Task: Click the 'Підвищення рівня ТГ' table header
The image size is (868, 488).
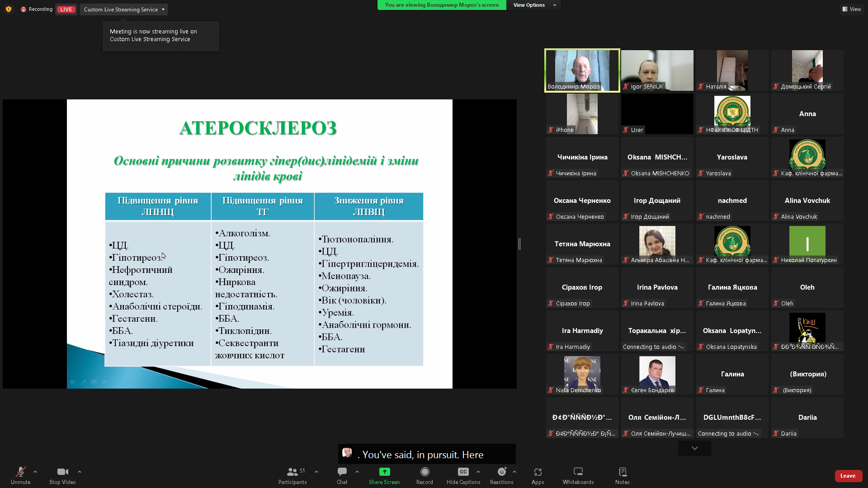Action: [263, 206]
